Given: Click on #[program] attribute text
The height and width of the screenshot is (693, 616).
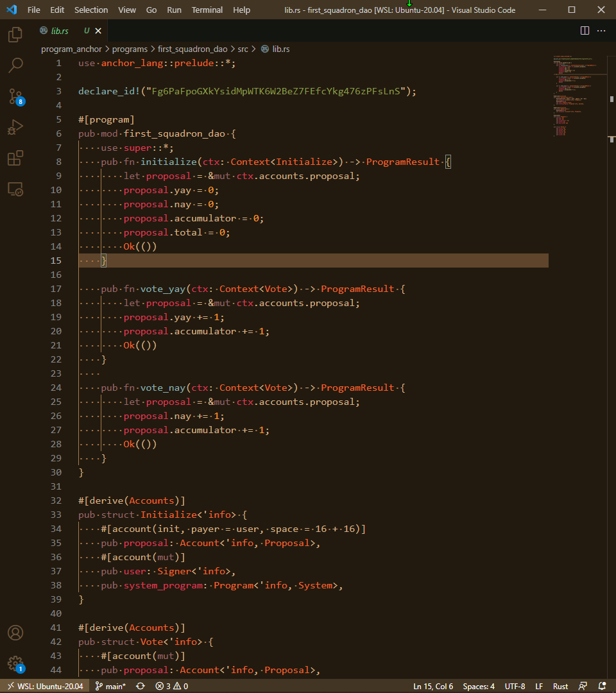Looking at the screenshot, I should pyautogui.click(x=106, y=119).
